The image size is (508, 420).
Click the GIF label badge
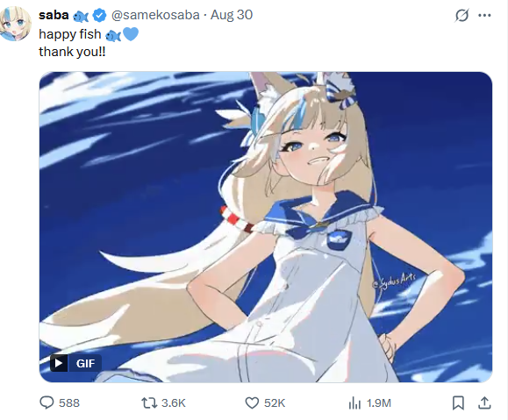pyautogui.click(x=85, y=363)
